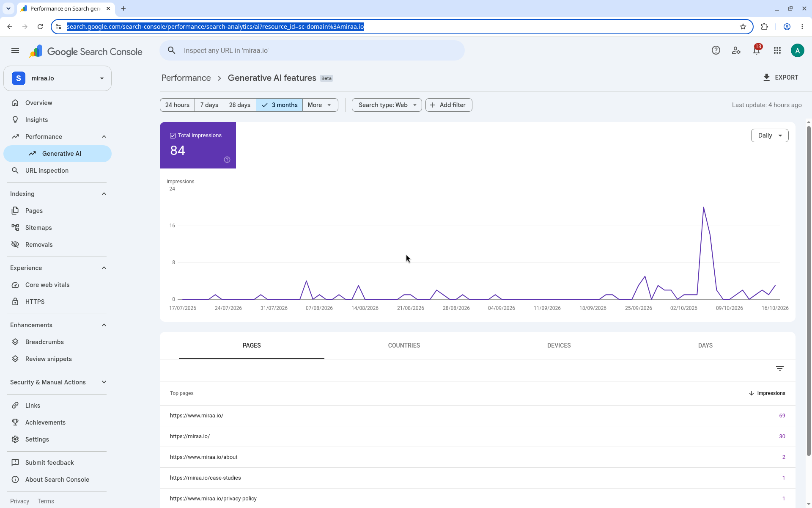Switch to the DAYS tab
Image resolution: width=812 pixels, height=508 pixels.
tap(705, 345)
